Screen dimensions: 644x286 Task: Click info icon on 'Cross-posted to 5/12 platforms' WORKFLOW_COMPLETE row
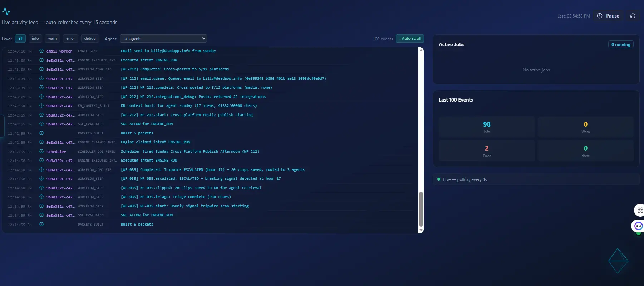click(41, 69)
